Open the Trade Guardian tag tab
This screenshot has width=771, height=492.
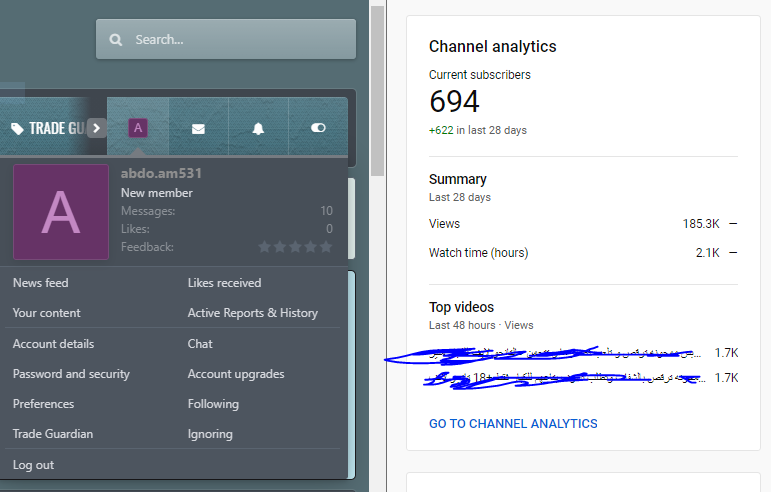tap(47, 128)
